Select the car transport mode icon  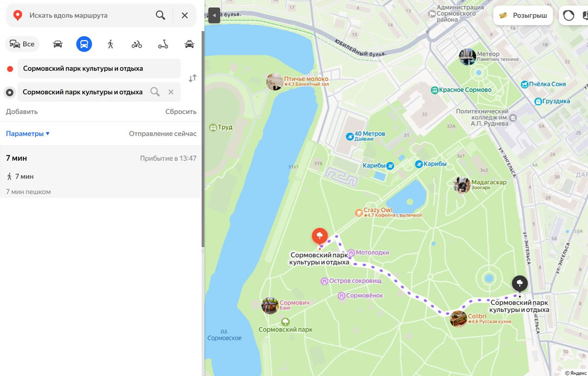pos(58,44)
